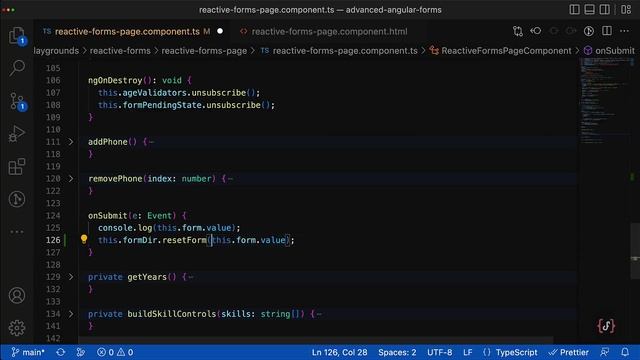Screen dimensions: 640x360
Task: Open the timeline/history activity bar icon
Action: [17, 199]
